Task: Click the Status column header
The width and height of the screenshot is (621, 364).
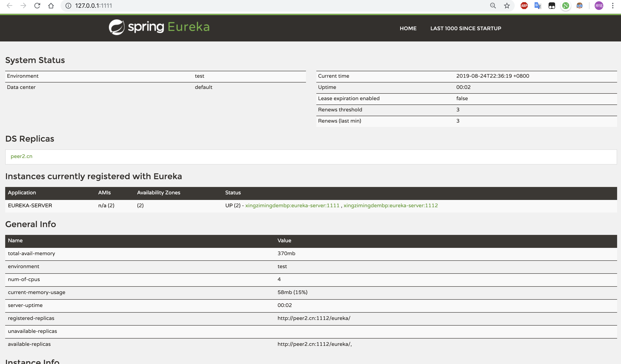Action: pyautogui.click(x=233, y=193)
